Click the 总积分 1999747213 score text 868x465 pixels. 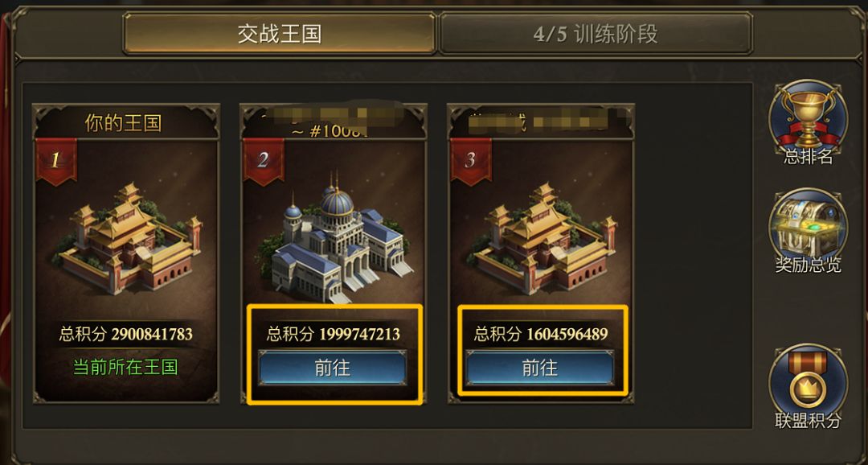(x=334, y=334)
